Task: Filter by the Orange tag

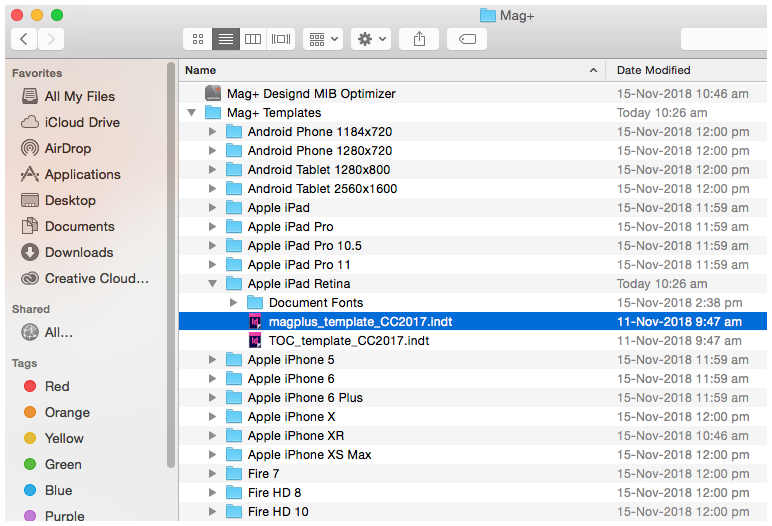Action: coord(57,412)
